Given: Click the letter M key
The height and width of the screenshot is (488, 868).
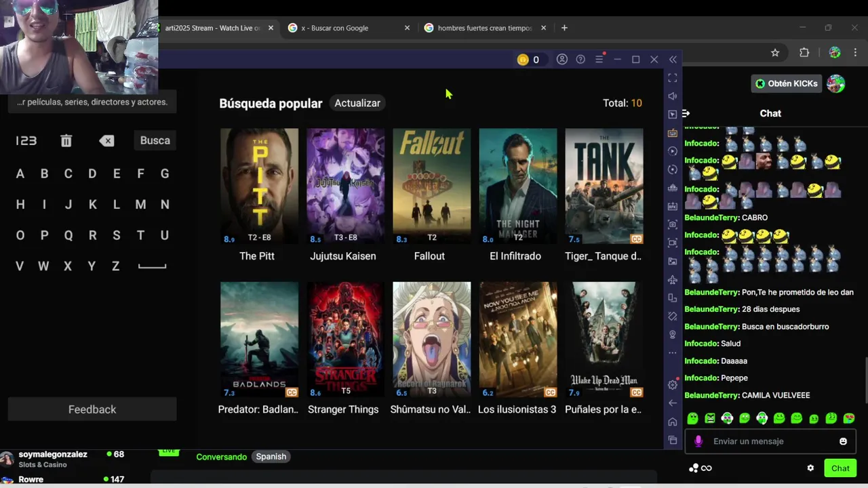Looking at the screenshot, I should 140,204.
